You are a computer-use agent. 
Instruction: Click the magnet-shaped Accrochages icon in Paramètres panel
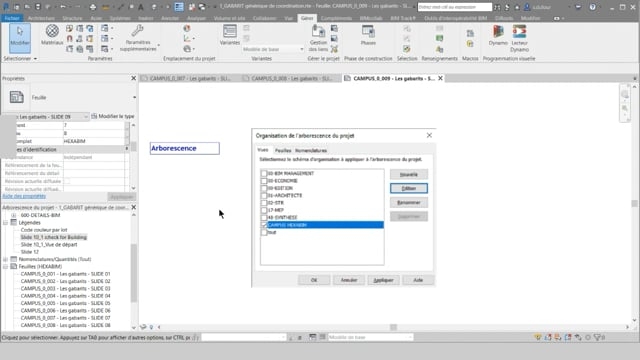click(69, 38)
